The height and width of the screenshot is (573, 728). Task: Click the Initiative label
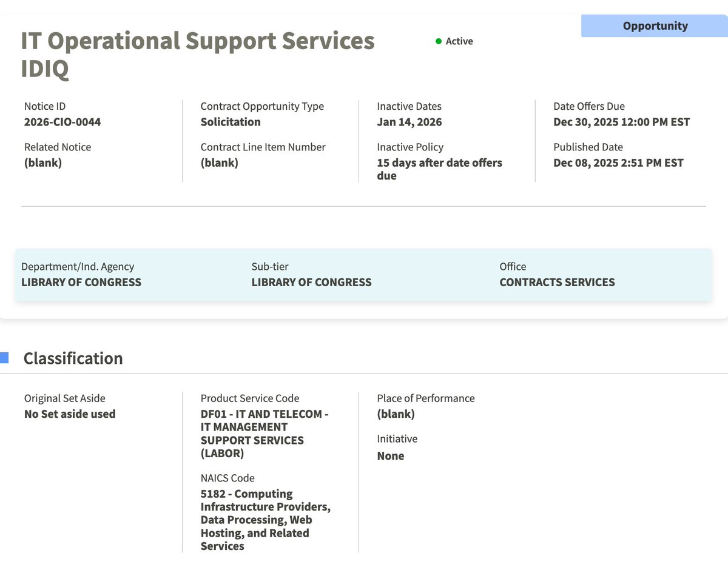(397, 438)
